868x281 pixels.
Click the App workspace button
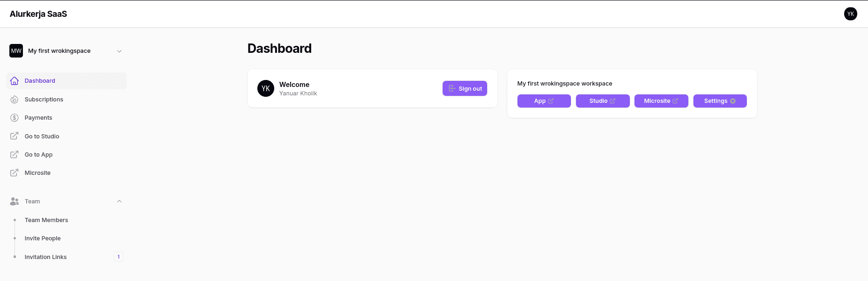tap(544, 101)
